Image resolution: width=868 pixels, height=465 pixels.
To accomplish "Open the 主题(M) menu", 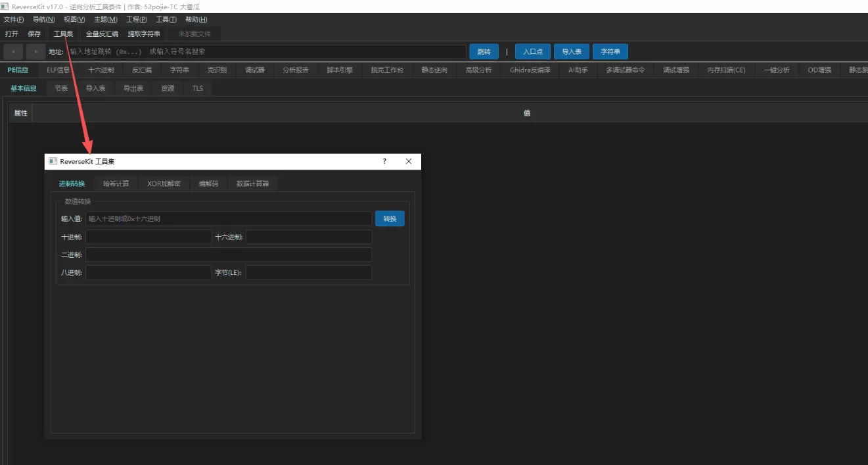I will point(106,20).
